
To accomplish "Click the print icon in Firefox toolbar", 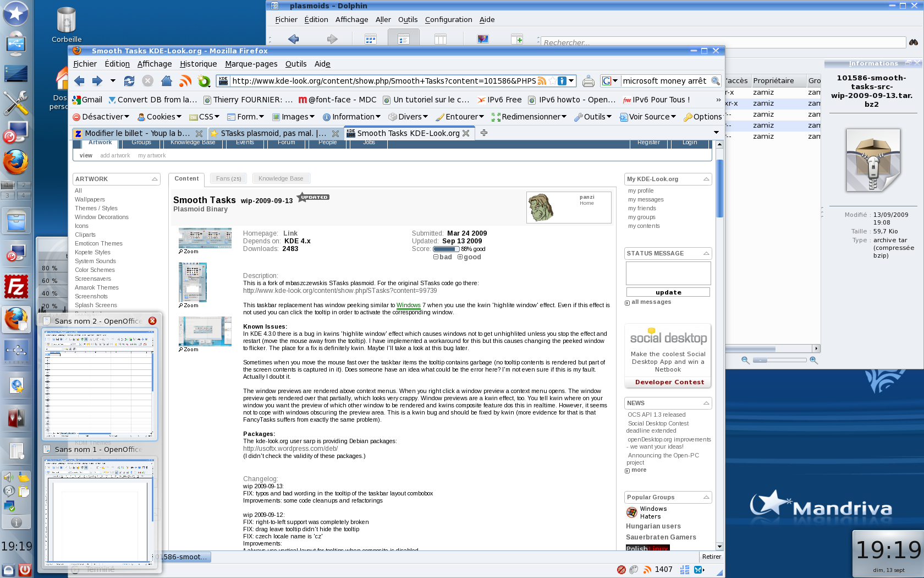I will (x=588, y=81).
